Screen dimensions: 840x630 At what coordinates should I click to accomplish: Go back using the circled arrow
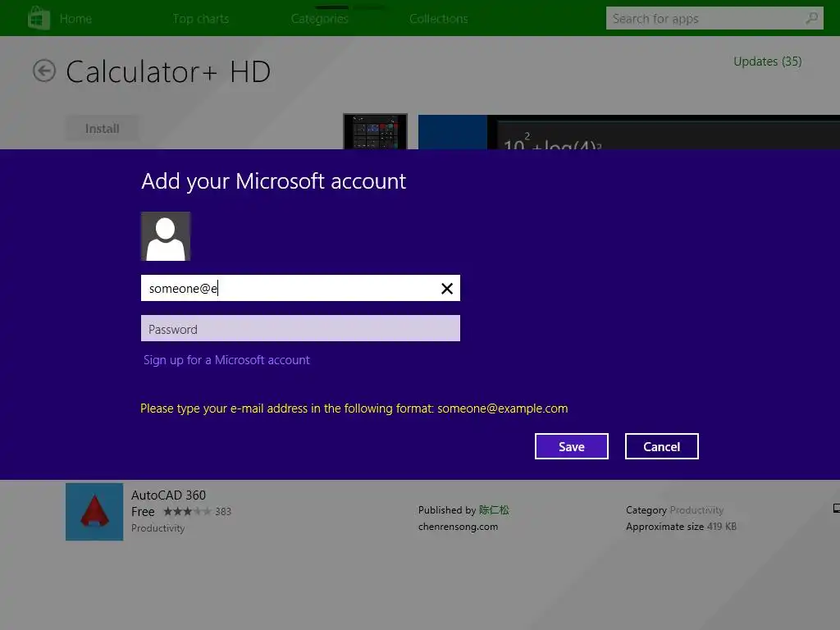click(x=44, y=71)
